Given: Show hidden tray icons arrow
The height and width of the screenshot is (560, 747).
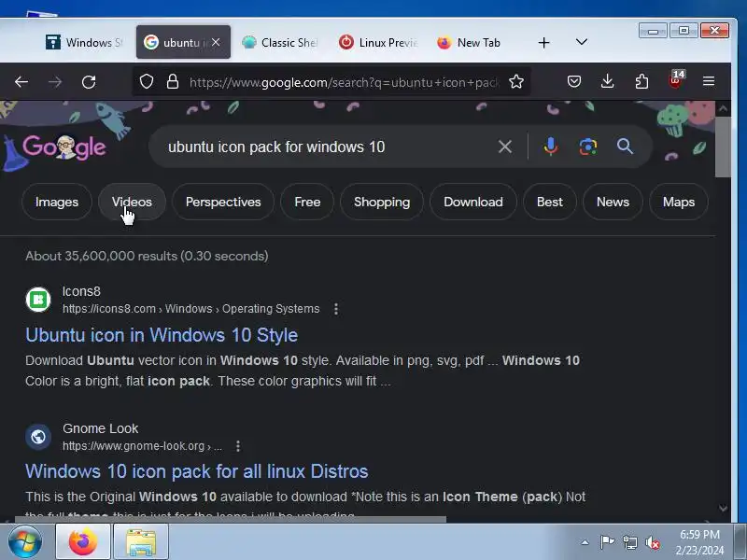Looking at the screenshot, I should 585,542.
